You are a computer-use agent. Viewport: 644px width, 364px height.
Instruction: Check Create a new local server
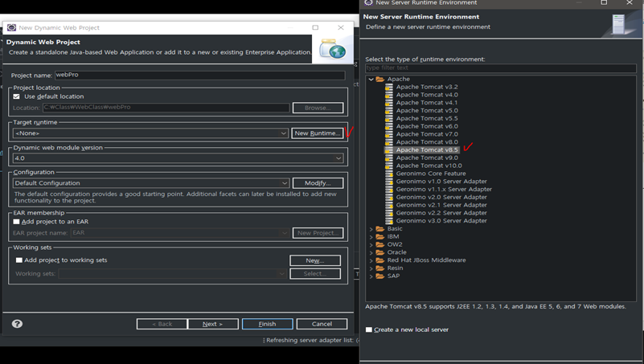click(x=369, y=329)
